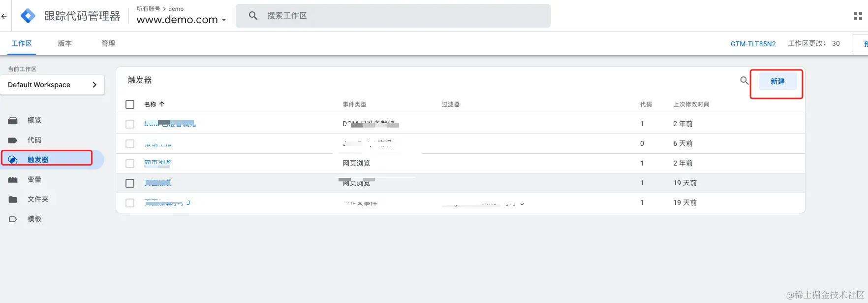This screenshot has height=303, width=868.
Task: Click the 所有账号 breadcrumb link
Action: pos(148,9)
